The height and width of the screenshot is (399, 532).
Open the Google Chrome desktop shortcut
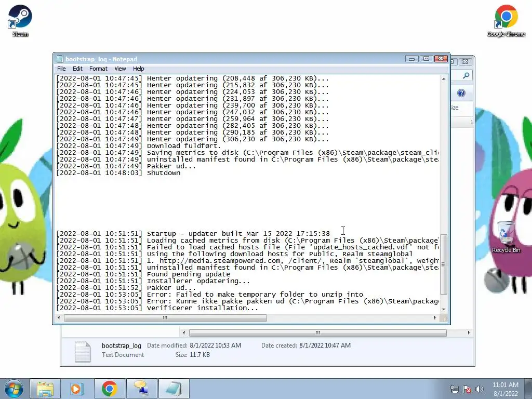tap(506, 20)
